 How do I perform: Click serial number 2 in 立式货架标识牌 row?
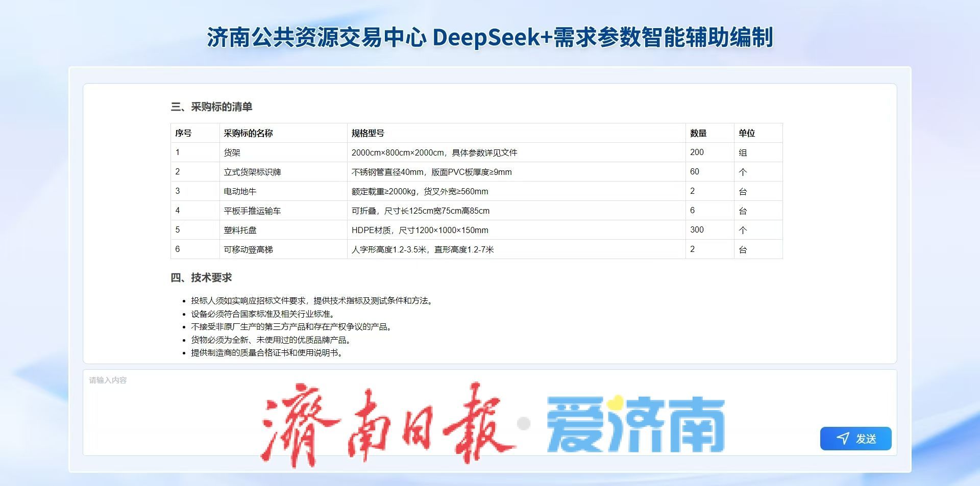[178, 171]
